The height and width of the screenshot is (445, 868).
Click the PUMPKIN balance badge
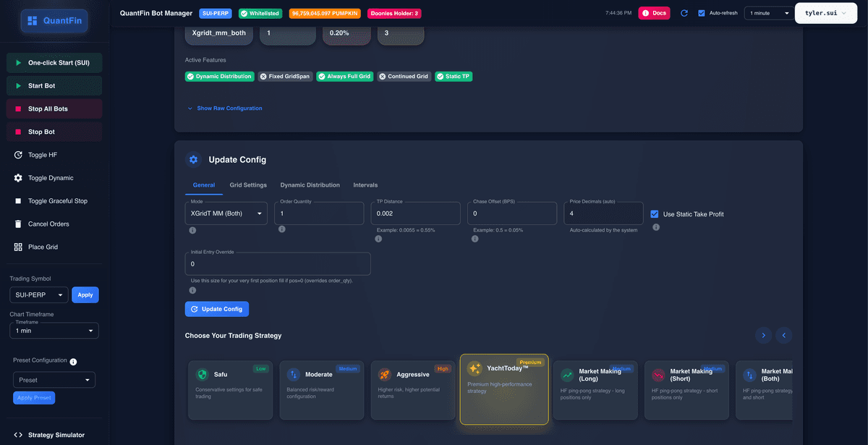tap(325, 13)
